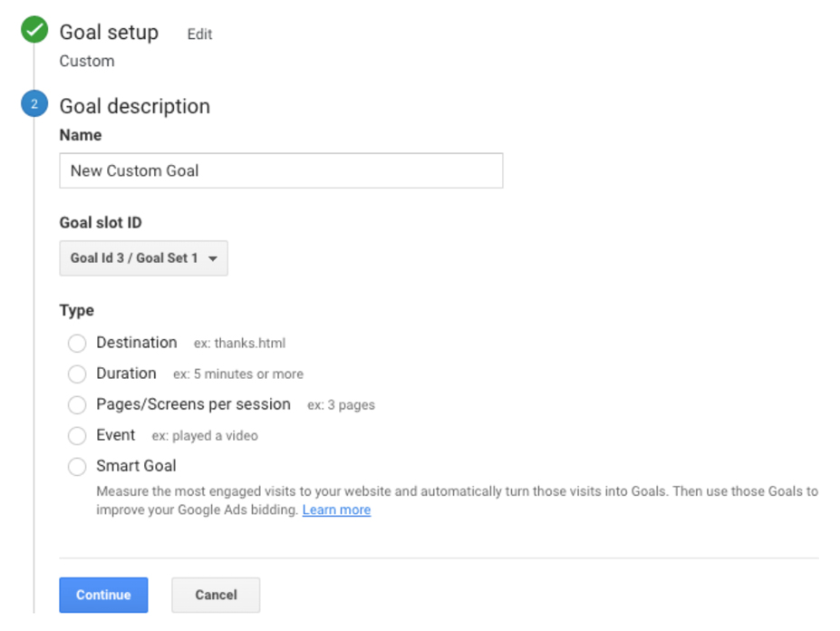The width and height of the screenshot is (840, 631).
Task: Select the Pages/Screens per session option
Action: pyautogui.click(x=77, y=404)
